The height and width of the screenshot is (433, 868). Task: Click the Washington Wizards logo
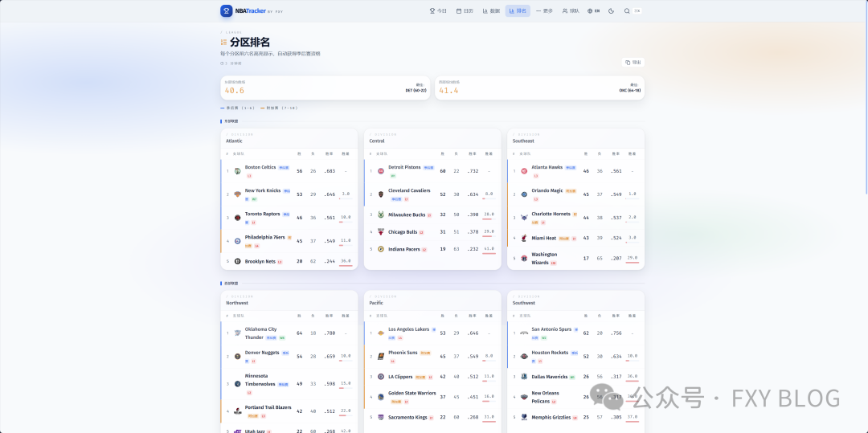click(x=524, y=258)
